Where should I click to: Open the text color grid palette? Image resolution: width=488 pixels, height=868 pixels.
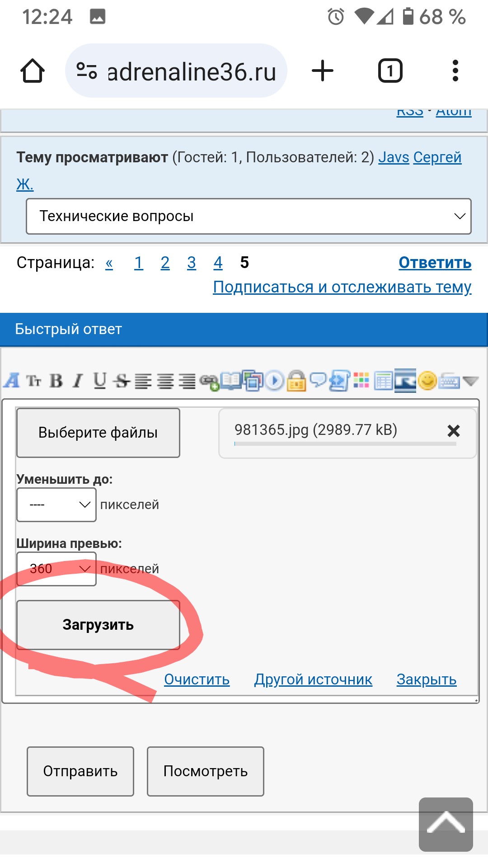[361, 380]
